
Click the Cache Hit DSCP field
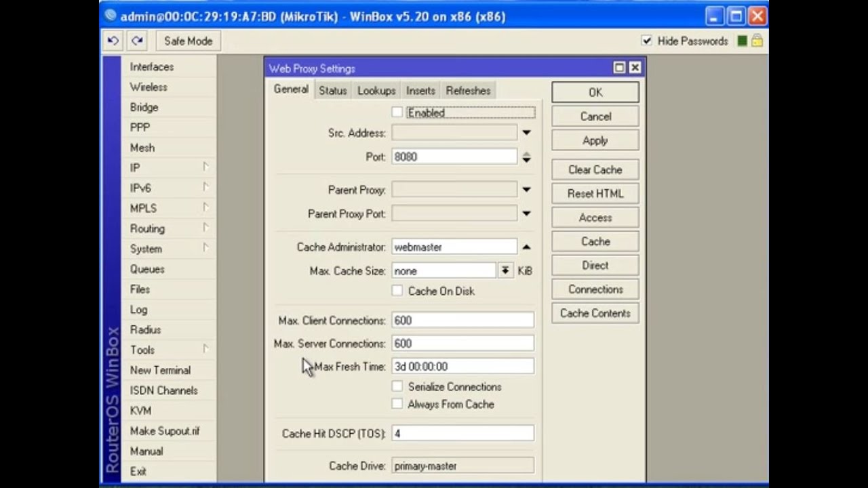[462, 433]
